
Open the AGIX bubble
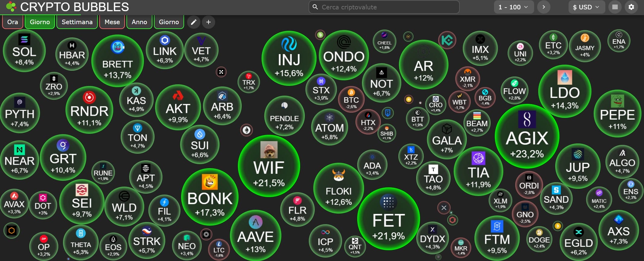point(527,136)
